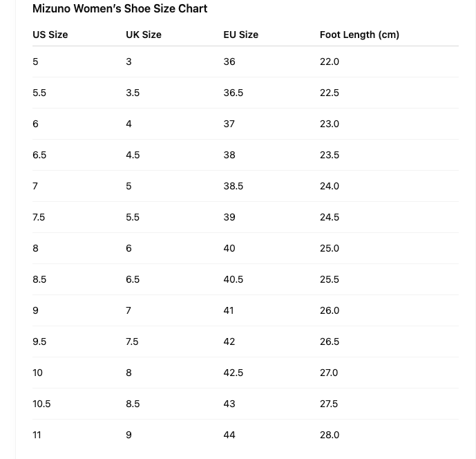Select foot length 23.0 value
This screenshot has width=476, height=459.
pos(330,124)
